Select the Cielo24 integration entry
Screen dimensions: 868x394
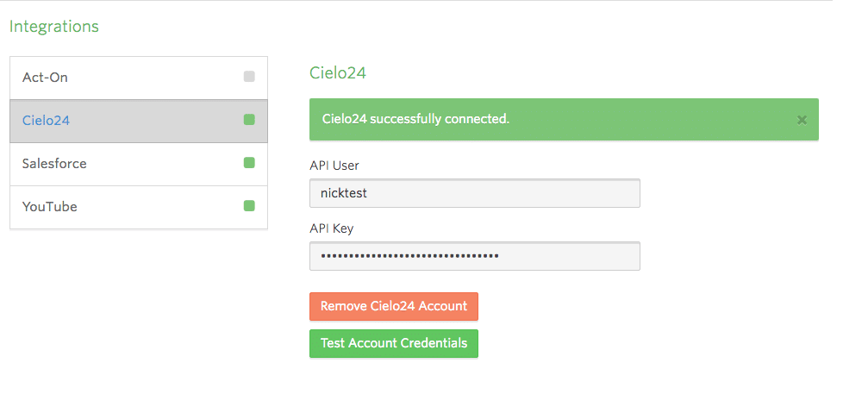[x=139, y=121]
